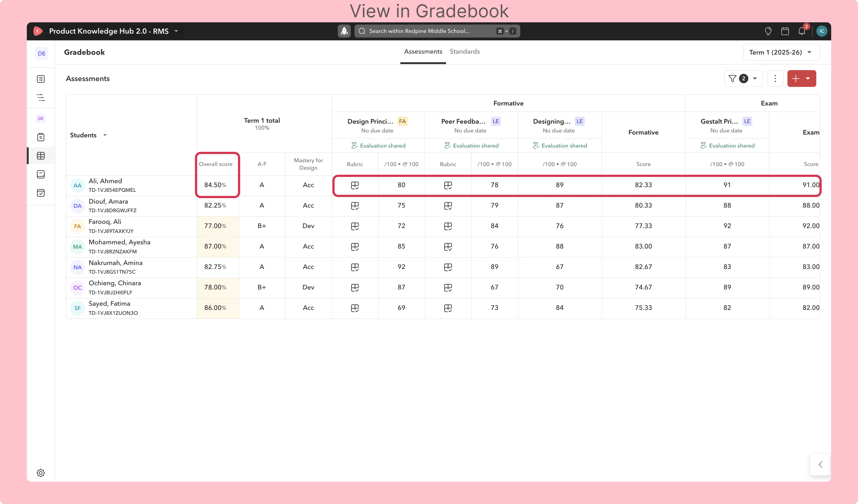Open Diouf, Amara's Peer Feedback rubric icon
Image resolution: width=858 pixels, height=504 pixels.
tap(448, 206)
